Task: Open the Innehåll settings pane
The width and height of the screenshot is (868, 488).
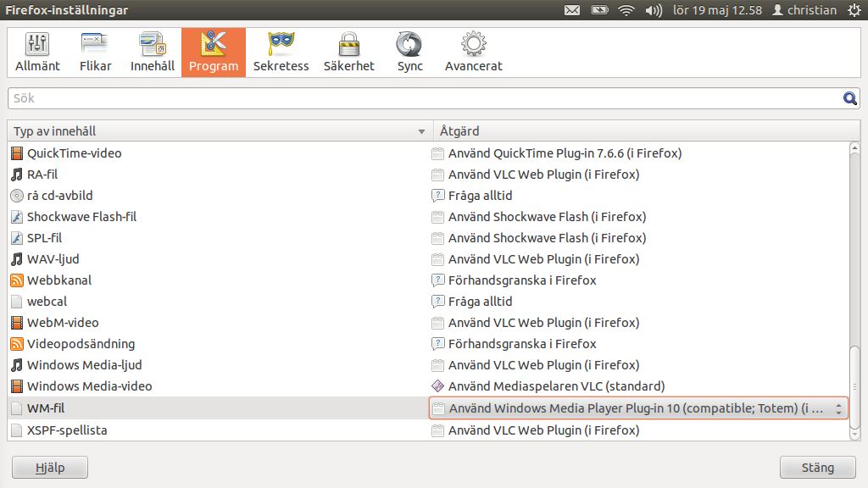Action: click(x=153, y=52)
